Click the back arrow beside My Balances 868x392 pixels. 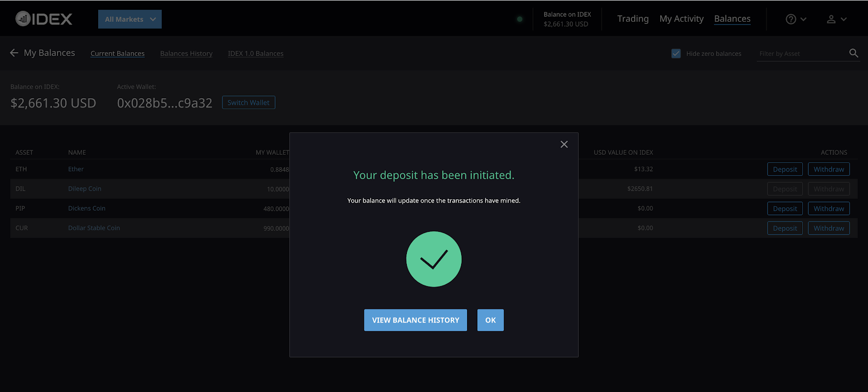[x=14, y=53]
